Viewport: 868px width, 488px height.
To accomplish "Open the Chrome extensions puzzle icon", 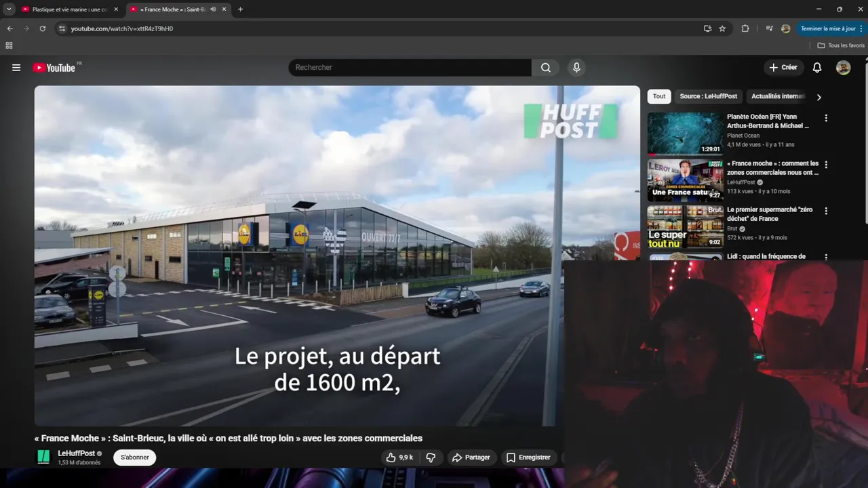I will click(x=745, y=28).
